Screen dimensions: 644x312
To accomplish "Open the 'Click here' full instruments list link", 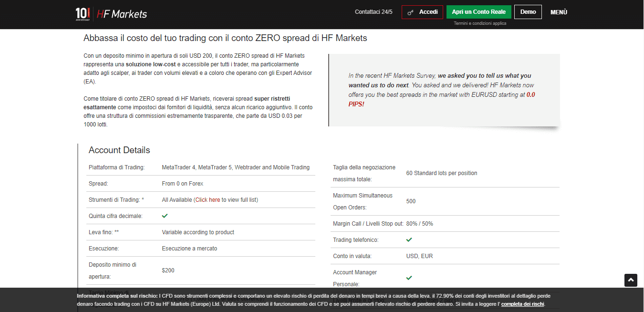I will click(208, 199).
